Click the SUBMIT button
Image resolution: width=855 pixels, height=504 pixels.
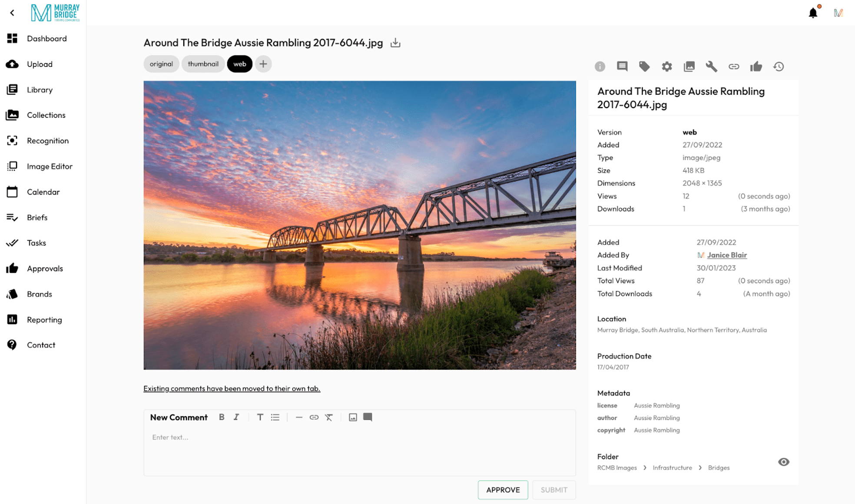554,490
